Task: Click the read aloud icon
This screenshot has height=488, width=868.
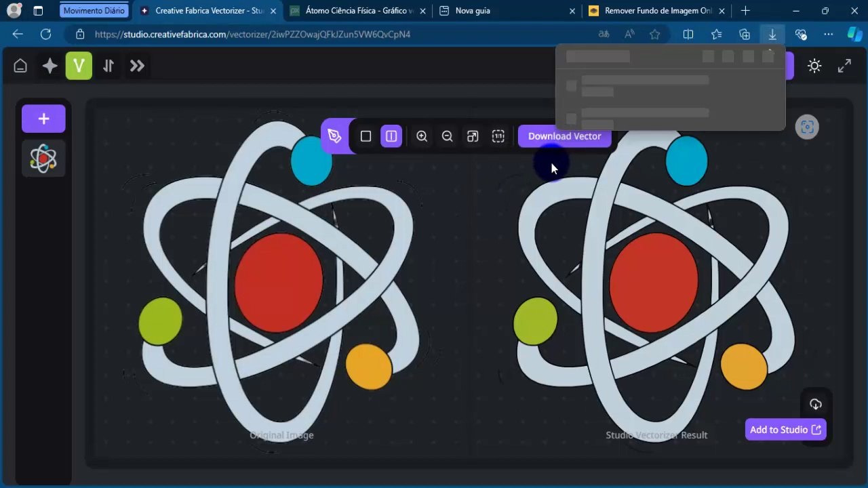Action: pyautogui.click(x=629, y=35)
